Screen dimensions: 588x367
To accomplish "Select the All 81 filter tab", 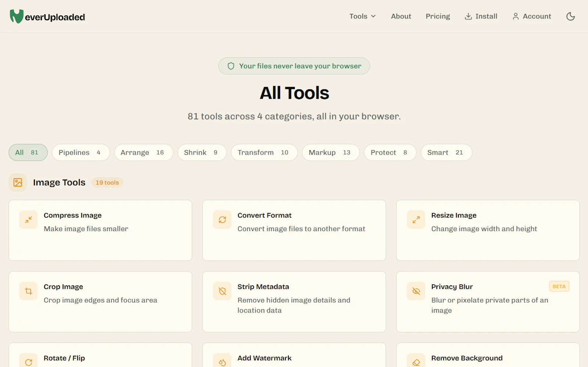I will (28, 152).
